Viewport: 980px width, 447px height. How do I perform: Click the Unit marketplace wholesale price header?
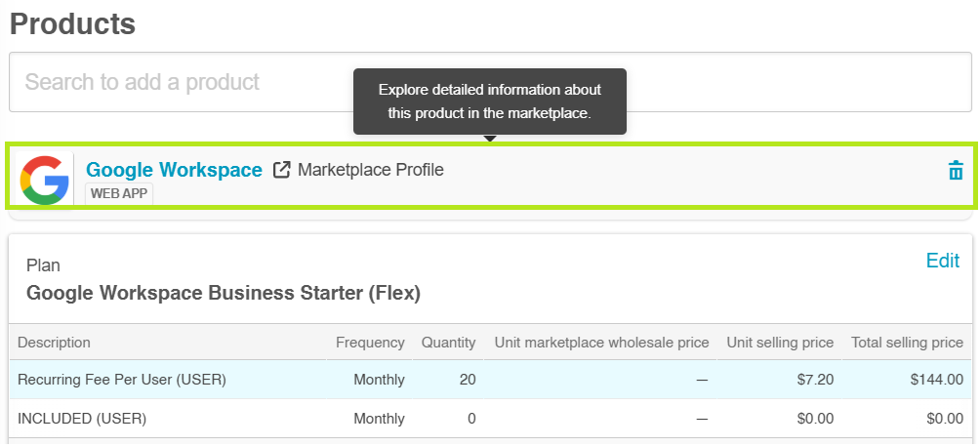point(601,343)
